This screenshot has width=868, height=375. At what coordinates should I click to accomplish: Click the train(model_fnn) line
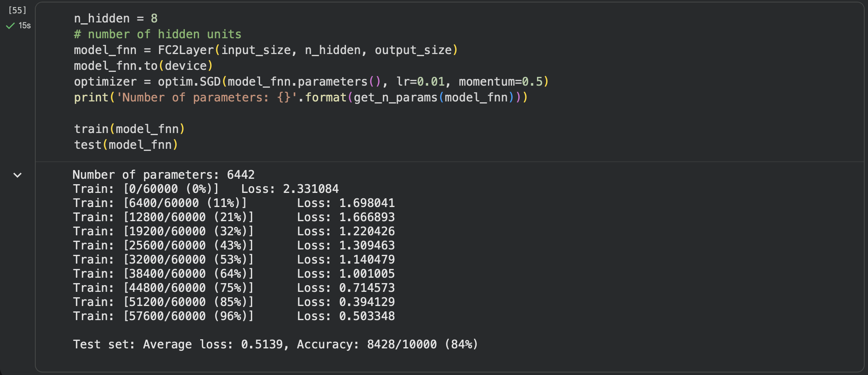pyautogui.click(x=129, y=128)
